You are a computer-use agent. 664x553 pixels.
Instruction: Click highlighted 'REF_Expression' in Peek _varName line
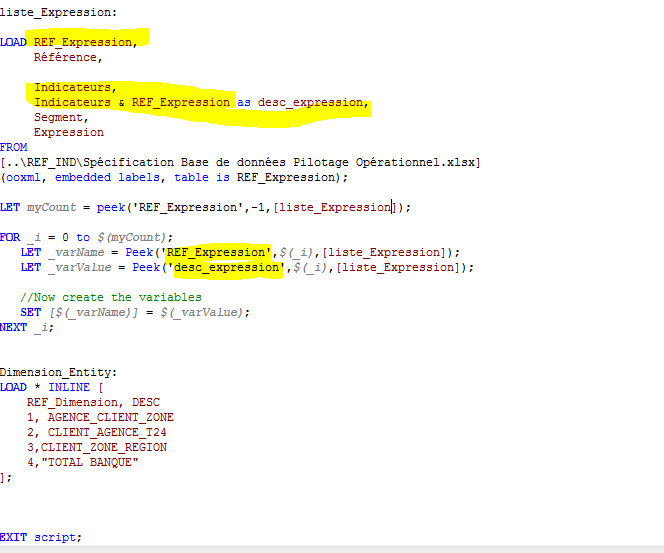point(217,253)
